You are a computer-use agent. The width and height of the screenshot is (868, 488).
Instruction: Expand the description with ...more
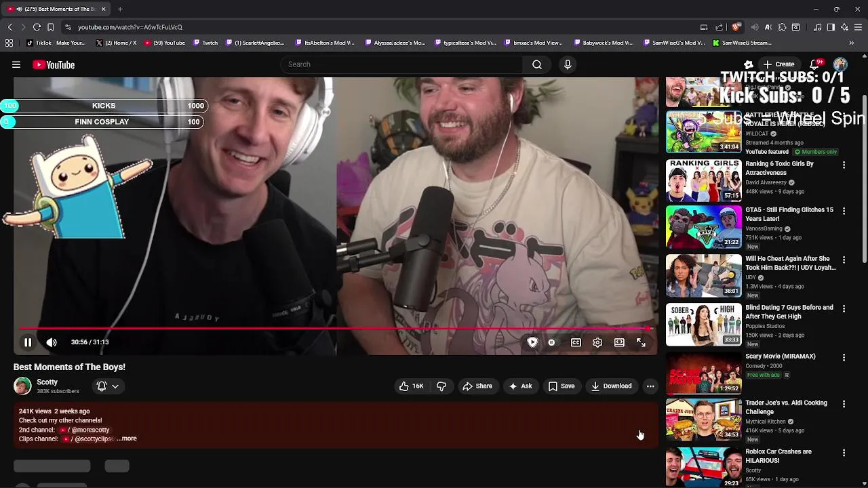(x=127, y=439)
